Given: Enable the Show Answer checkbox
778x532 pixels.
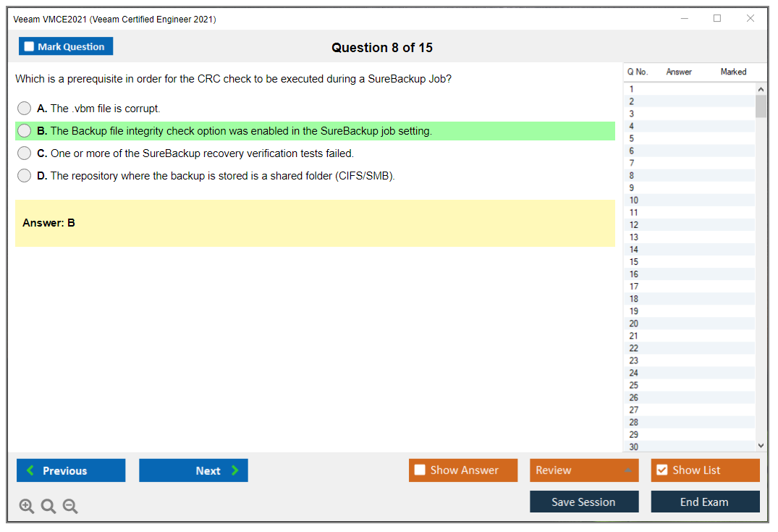Looking at the screenshot, I should 420,470.
